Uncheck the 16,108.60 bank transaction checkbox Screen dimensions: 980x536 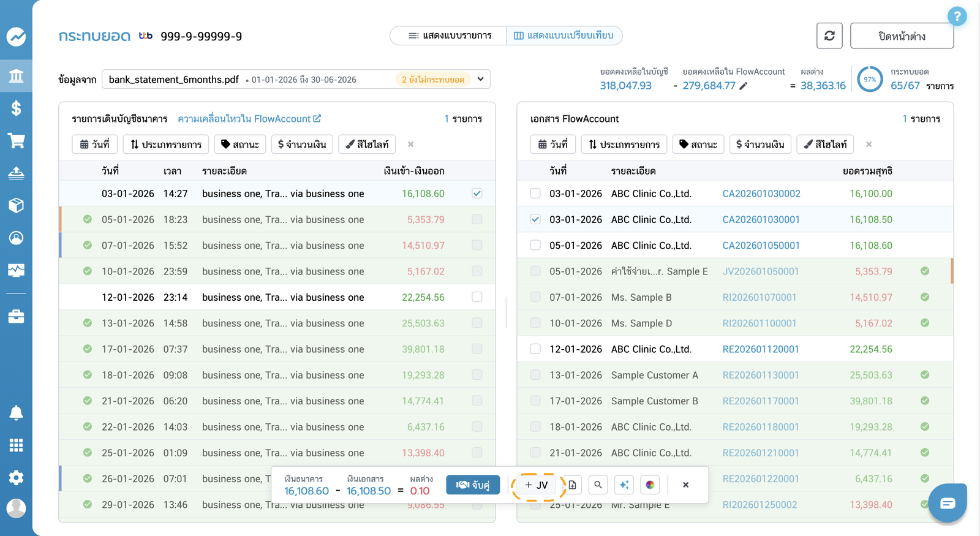[x=477, y=194]
